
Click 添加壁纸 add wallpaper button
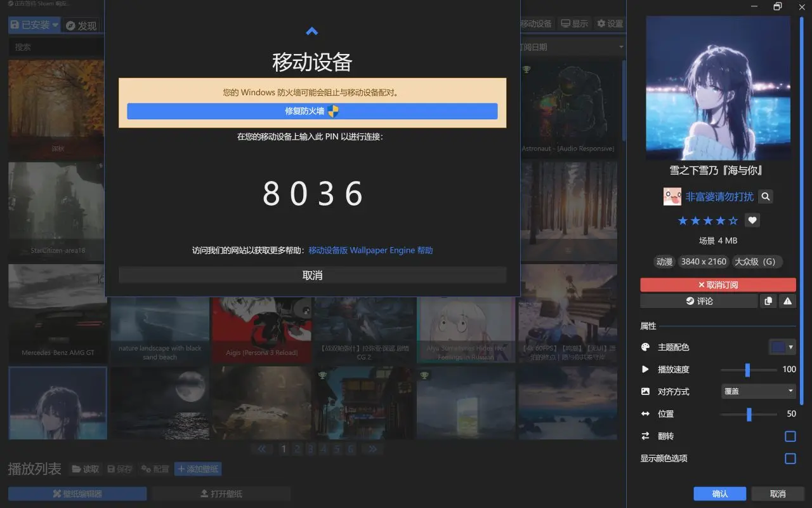coord(198,469)
